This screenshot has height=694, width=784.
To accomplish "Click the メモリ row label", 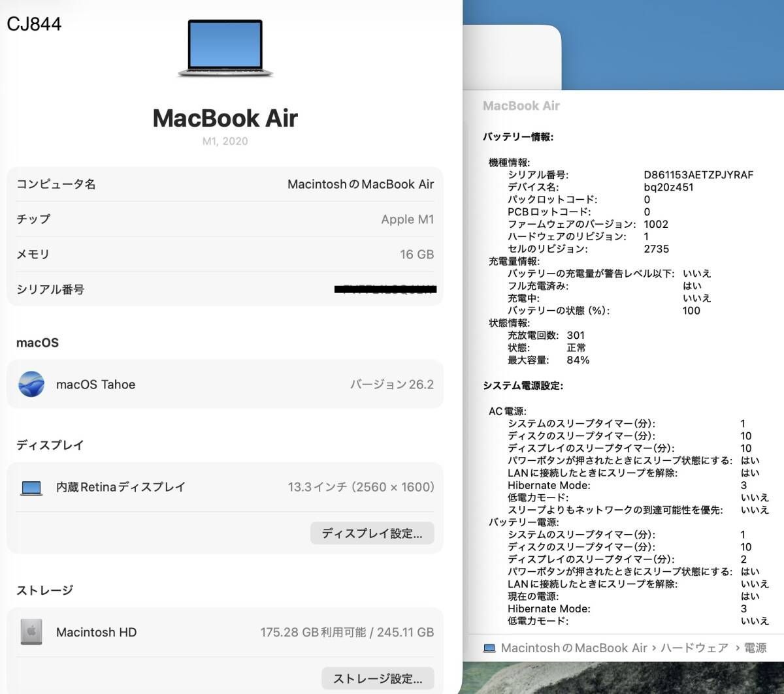I will click(x=33, y=254).
